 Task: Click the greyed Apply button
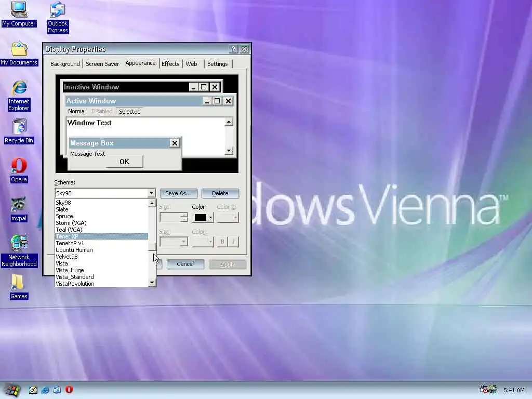click(228, 264)
